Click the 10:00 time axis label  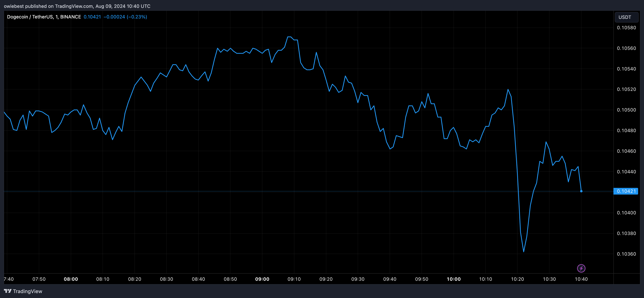pyautogui.click(x=454, y=279)
